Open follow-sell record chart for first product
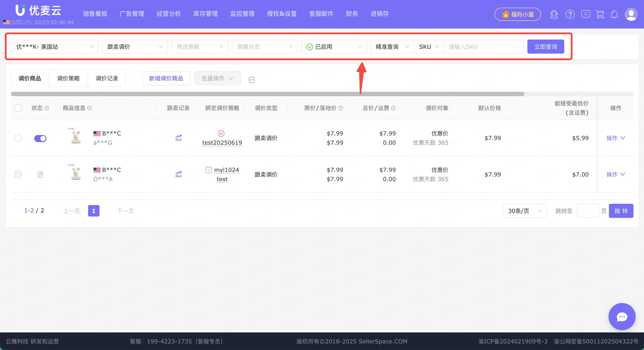Viewport: 644px width, 350px height. (178, 138)
